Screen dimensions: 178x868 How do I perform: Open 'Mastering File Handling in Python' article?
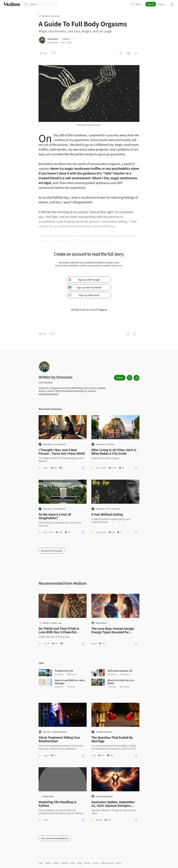coord(58,804)
